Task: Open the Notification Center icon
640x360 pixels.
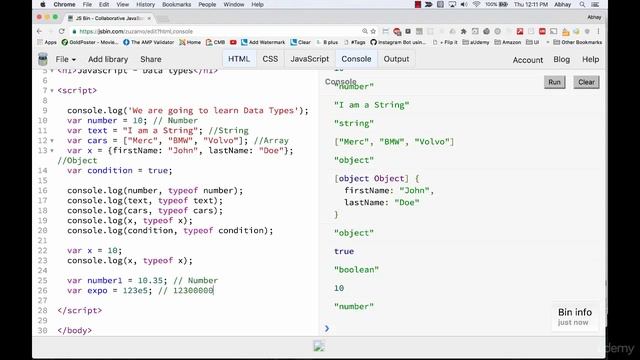Action: tap(595, 4)
